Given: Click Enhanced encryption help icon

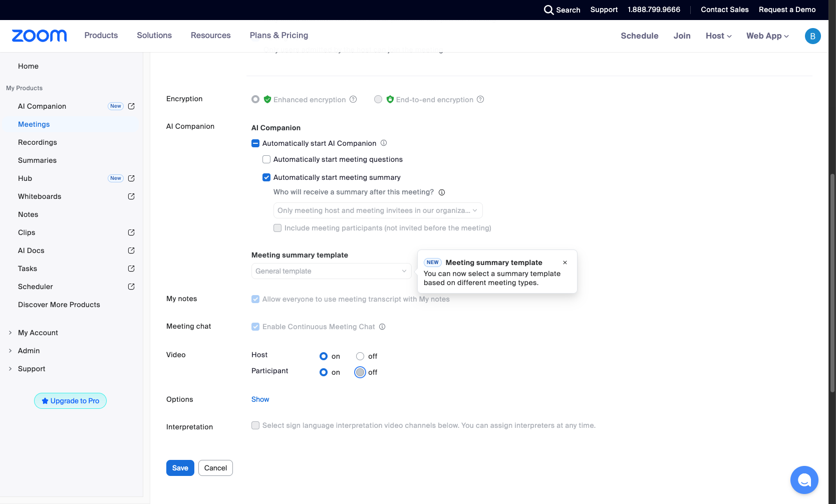Looking at the screenshot, I should (x=353, y=99).
